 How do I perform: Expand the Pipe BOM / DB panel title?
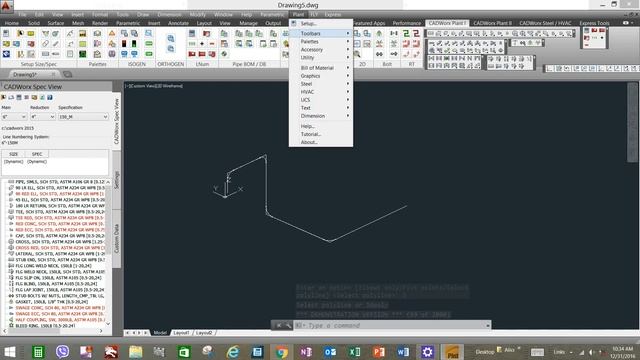coord(249,64)
